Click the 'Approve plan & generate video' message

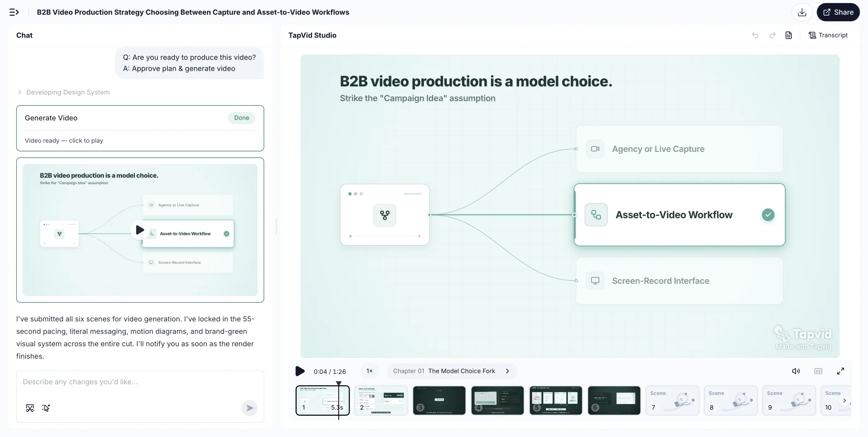click(x=190, y=63)
